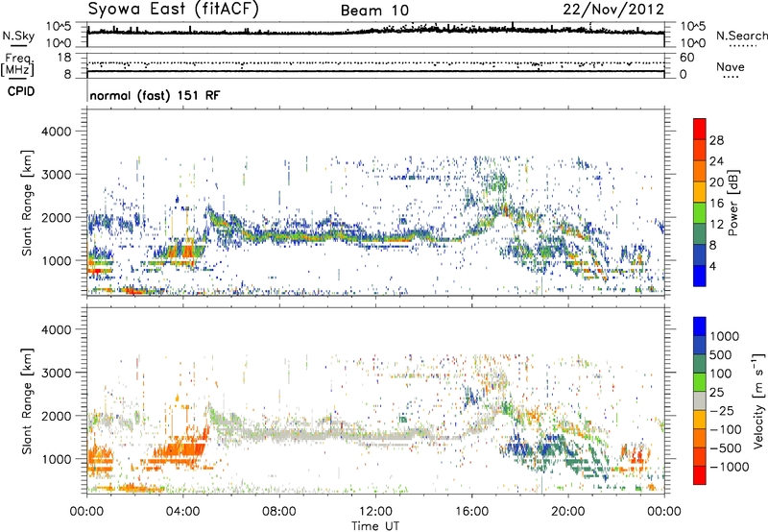768x532 pixels.
Task: Pick the blue swatch above 1000 on Velocity colorbar
Action: (x=700, y=326)
